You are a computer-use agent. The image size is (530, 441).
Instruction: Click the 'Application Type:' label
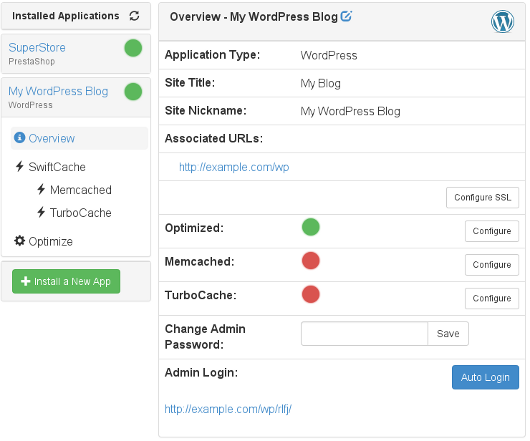[x=212, y=55]
